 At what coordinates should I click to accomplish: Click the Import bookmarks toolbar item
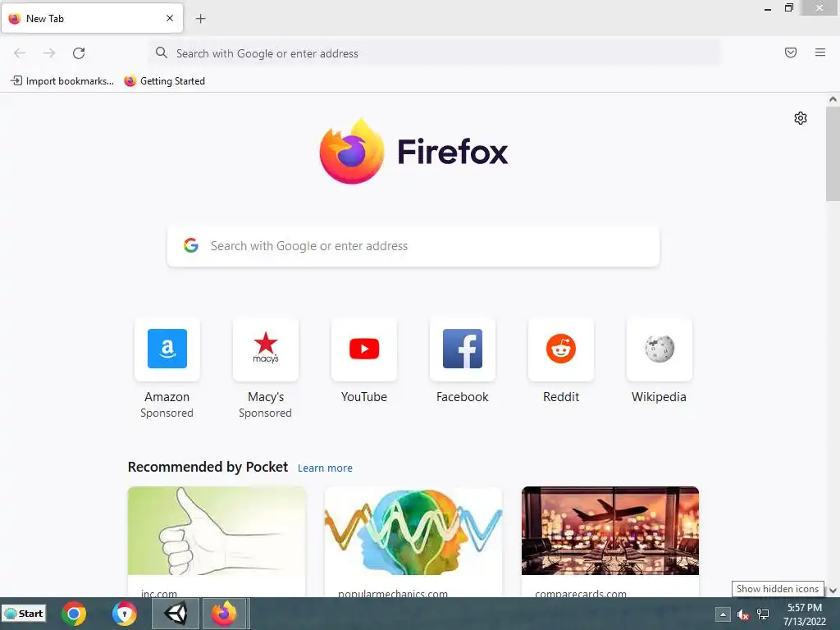click(x=62, y=81)
